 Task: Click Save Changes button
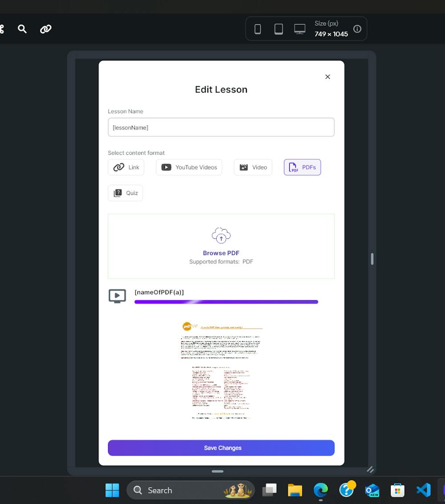[x=221, y=448]
